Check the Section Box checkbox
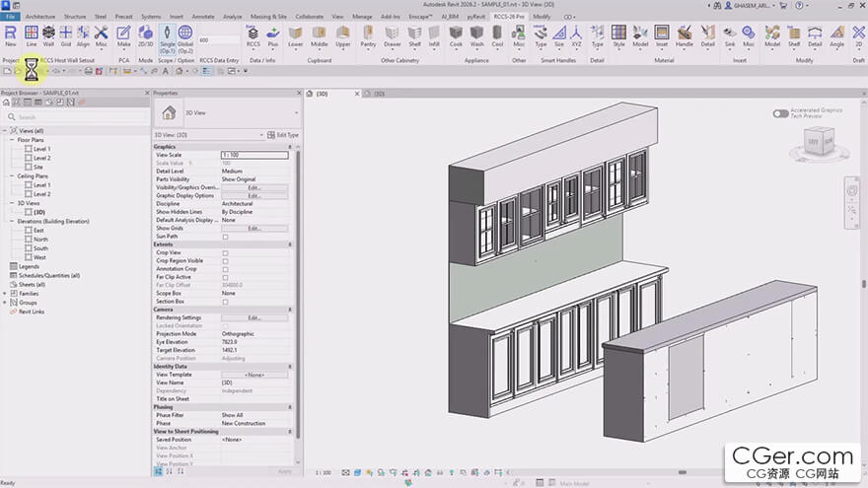868x488 pixels. click(225, 301)
